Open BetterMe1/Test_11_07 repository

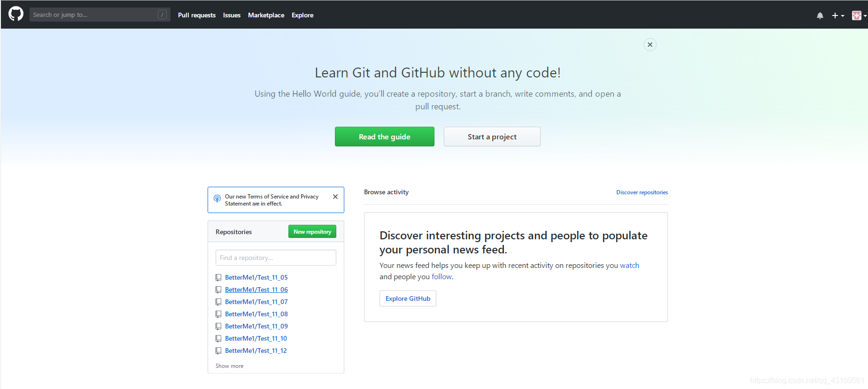click(x=256, y=302)
